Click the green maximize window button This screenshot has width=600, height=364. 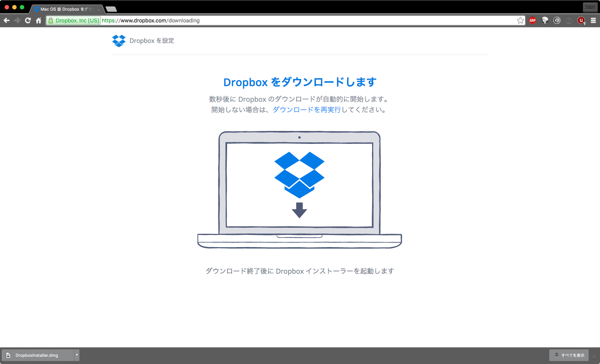pos(22,7)
